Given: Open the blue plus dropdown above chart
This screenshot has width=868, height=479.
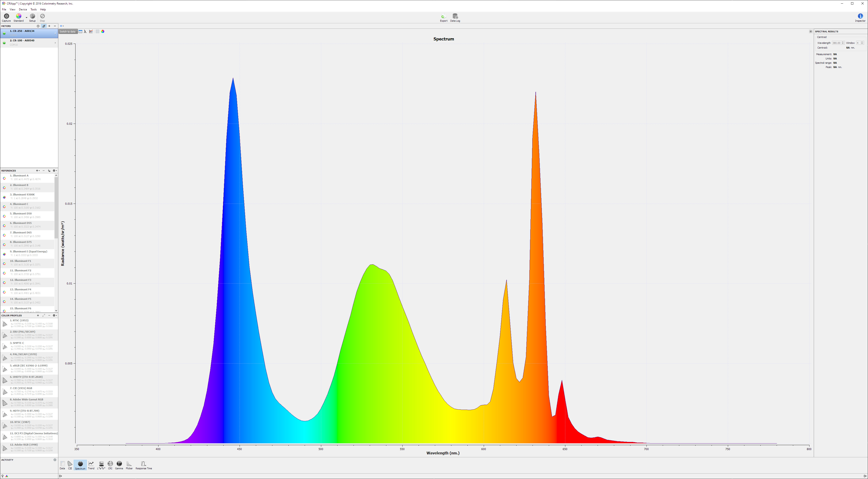Looking at the screenshot, I should pos(62,26).
